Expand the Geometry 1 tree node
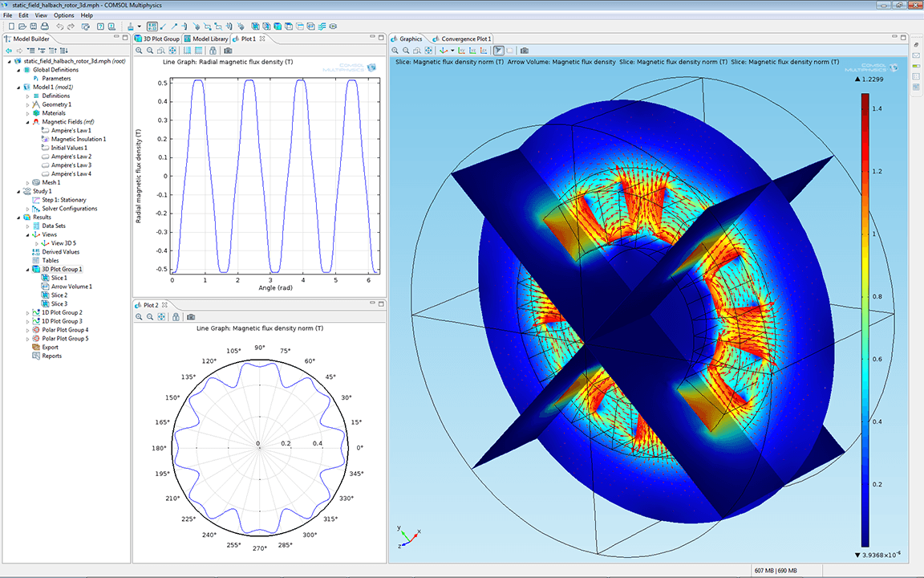This screenshot has height=578, width=924. tap(27, 104)
